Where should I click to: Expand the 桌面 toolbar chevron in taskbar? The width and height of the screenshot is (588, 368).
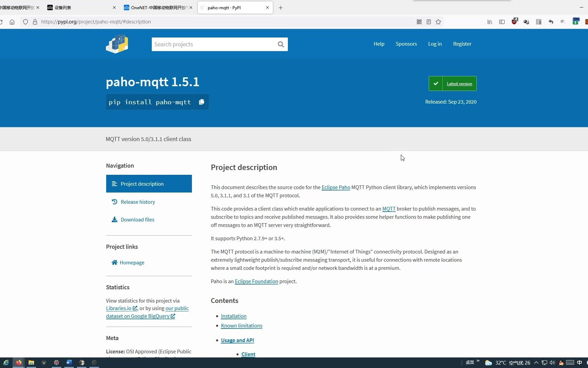(x=478, y=361)
